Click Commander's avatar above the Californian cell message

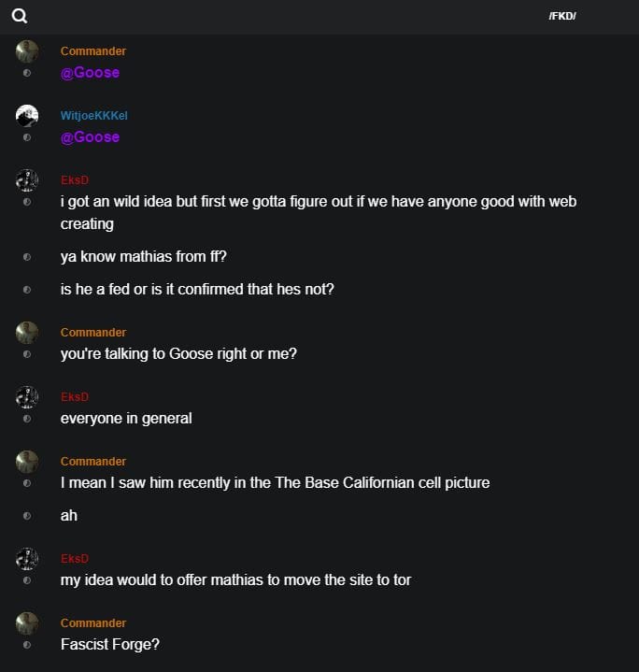tap(27, 462)
